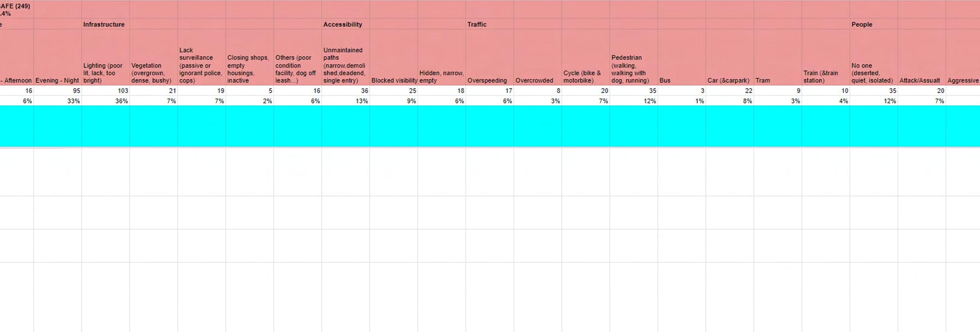
Task: Click the "Cycle (bike & motorbike)" header
Action: [x=586, y=57]
